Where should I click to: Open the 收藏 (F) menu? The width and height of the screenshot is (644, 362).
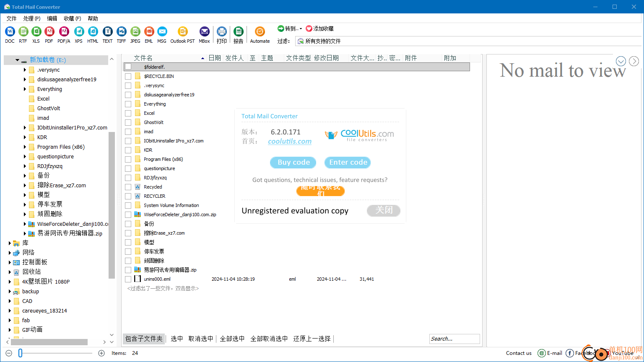tap(73, 18)
